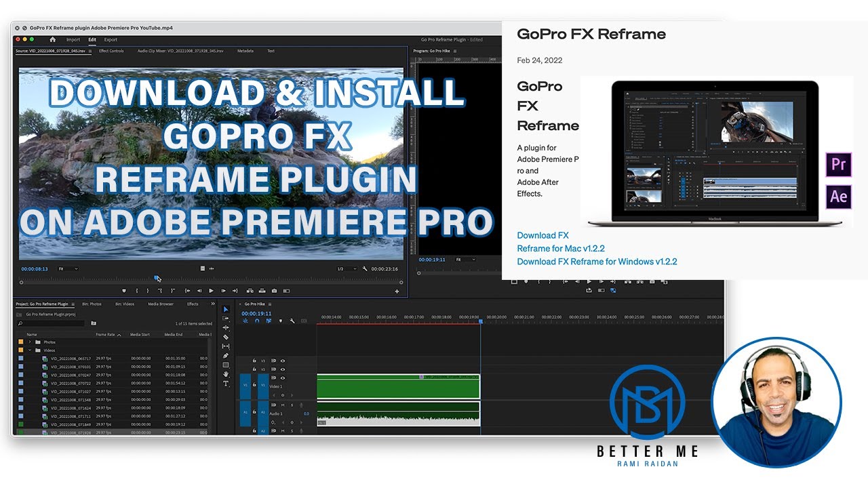The width and height of the screenshot is (868, 488).
Task: Sort by the Frame Rate column header
Action: [108, 334]
